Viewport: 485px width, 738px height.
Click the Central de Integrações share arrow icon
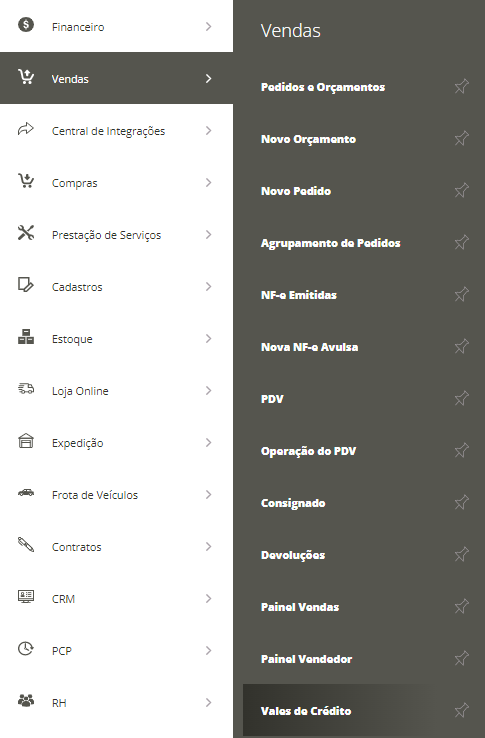[26, 128]
